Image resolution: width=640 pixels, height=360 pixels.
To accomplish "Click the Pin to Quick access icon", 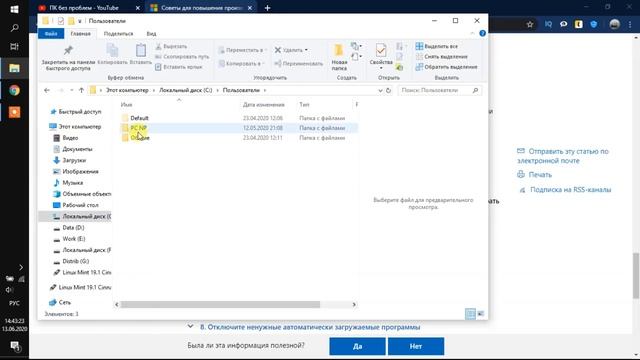I will click(x=68, y=51).
